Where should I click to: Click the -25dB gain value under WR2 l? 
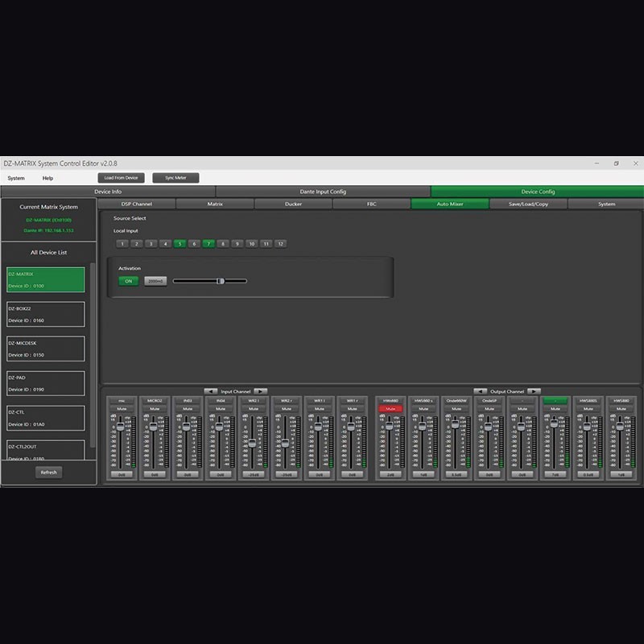[x=254, y=475]
